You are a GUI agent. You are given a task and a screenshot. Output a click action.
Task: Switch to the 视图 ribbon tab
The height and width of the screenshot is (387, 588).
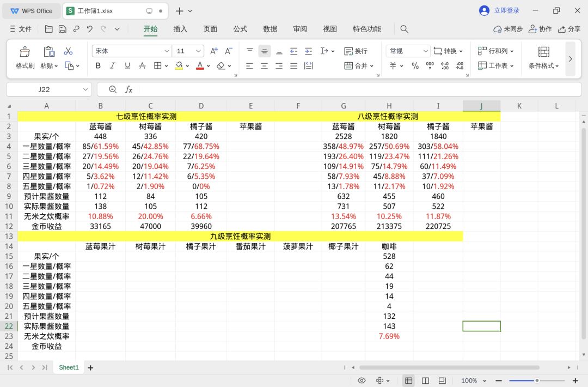click(x=330, y=29)
